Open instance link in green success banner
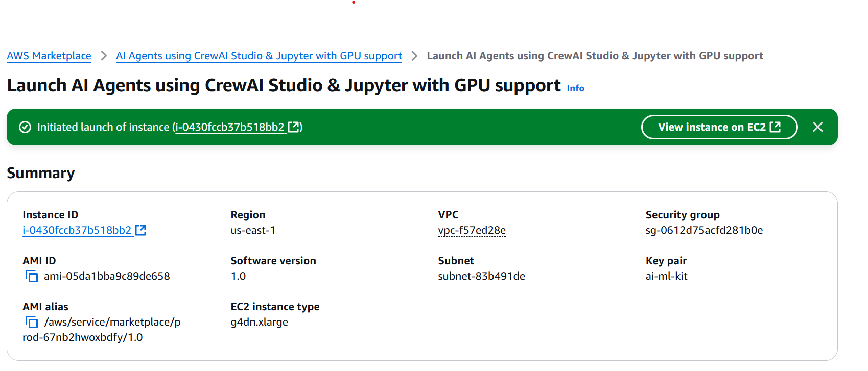 click(230, 127)
